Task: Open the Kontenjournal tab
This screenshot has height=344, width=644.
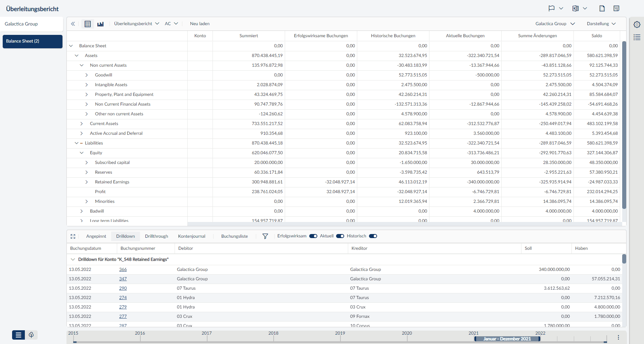Action: (192, 236)
